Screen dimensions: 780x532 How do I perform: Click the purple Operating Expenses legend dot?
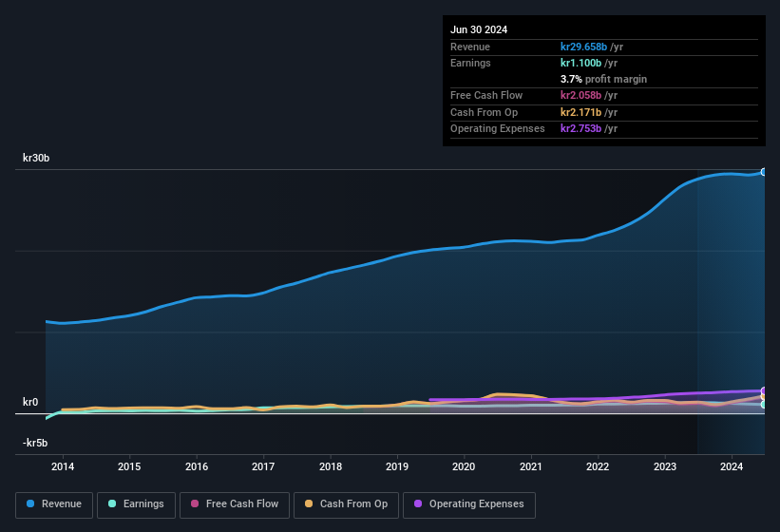pyautogui.click(x=419, y=503)
